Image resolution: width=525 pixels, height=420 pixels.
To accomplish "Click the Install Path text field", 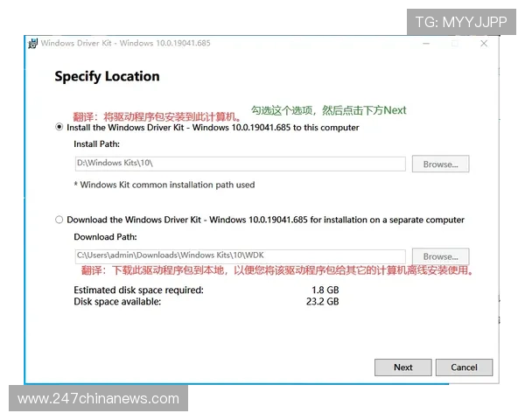I will (240, 164).
